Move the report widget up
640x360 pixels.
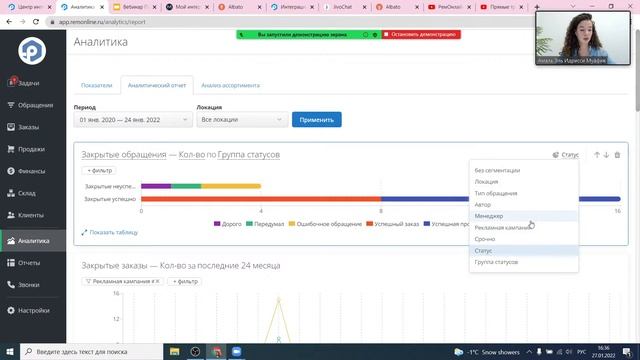click(597, 155)
